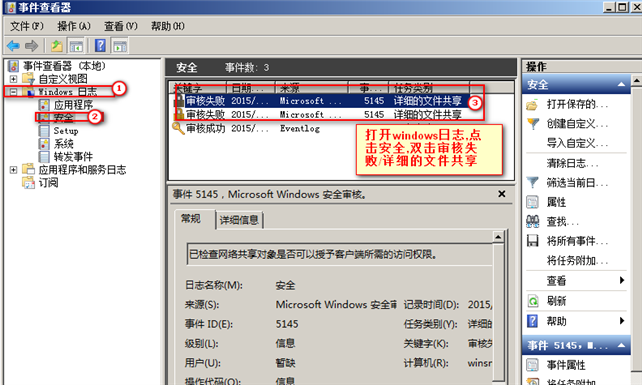Click the properties icon beside 属性

click(532, 202)
